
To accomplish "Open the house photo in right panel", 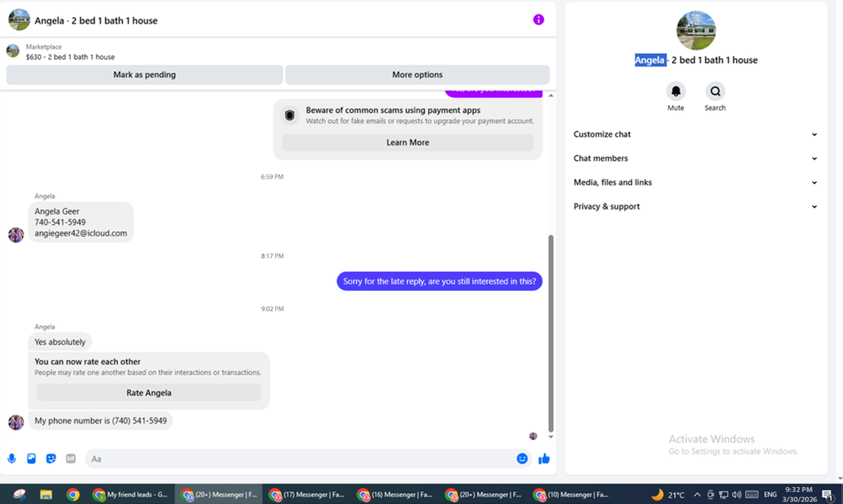I will pos(696,30).
